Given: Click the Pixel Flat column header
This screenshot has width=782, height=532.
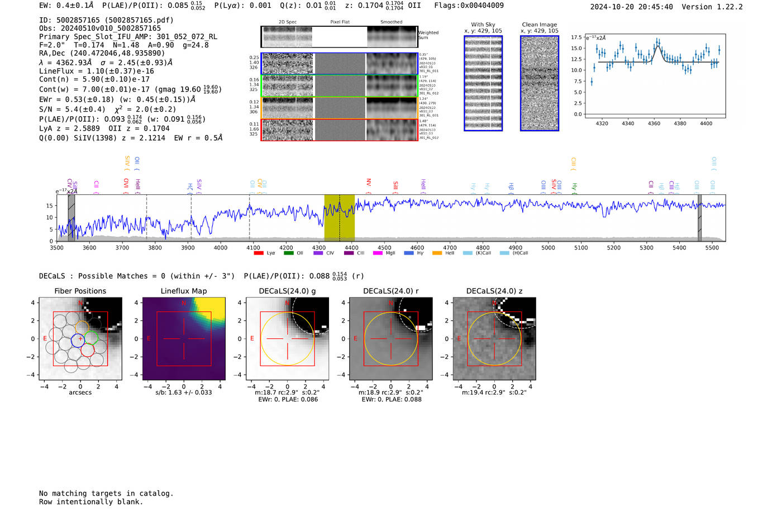Looking at the screenshot, I should [340, 22].
